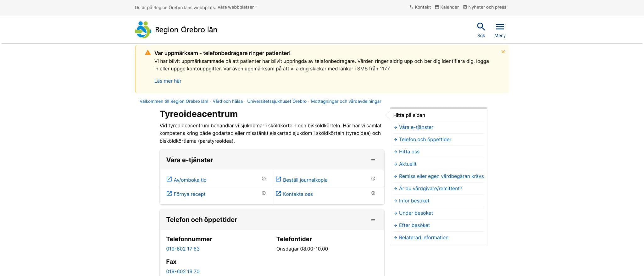Jump to Aktuellt in sidebar
The height and width of the screenshot is (276, 644).
[408, 164]
